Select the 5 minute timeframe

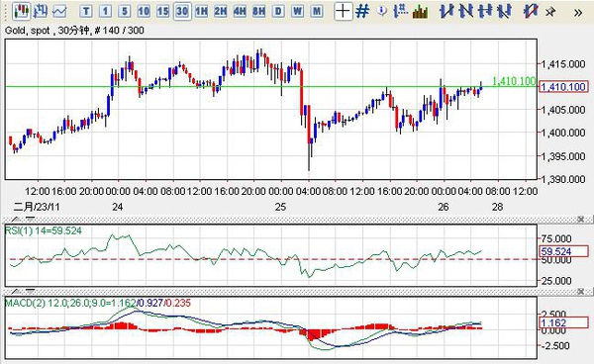[x=125, y=11]
